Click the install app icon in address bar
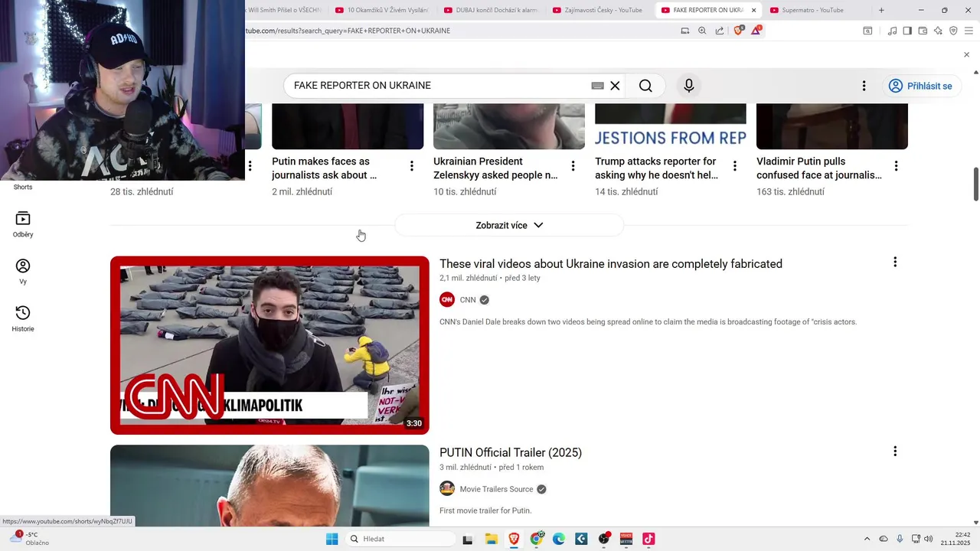The image size is (980, 551). pyautogui.click(x=685, y=31)
